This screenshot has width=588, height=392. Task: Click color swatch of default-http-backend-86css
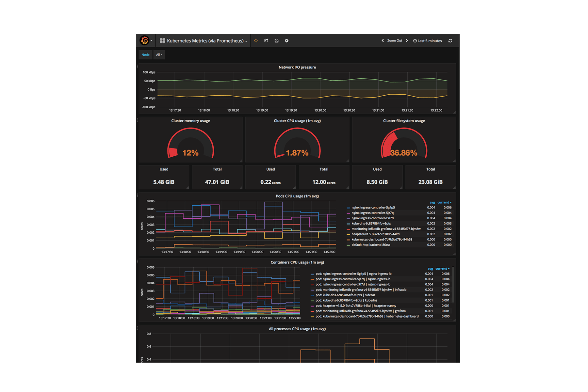348,245
